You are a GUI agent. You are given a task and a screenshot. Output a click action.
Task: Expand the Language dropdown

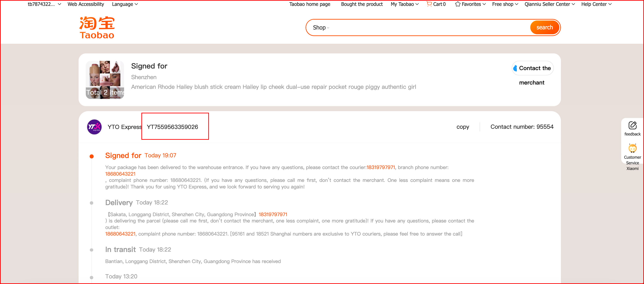point(125,4)
